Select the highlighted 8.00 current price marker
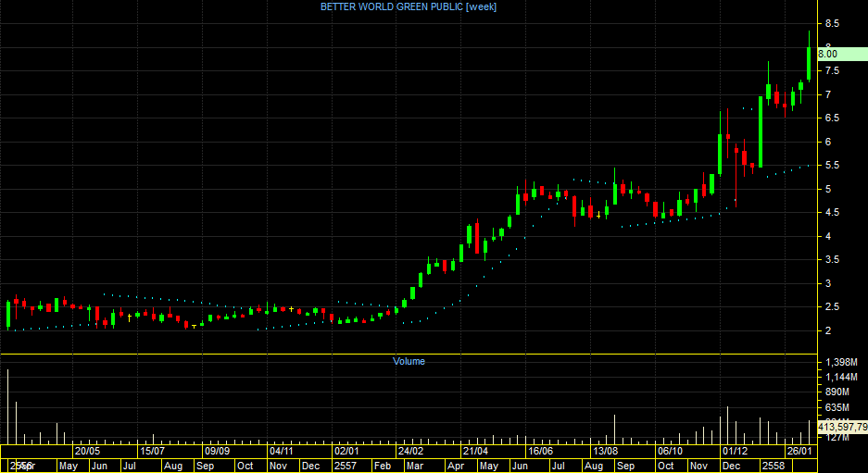The width and height of the screenshot is (868, 473). tap(842, 54)
